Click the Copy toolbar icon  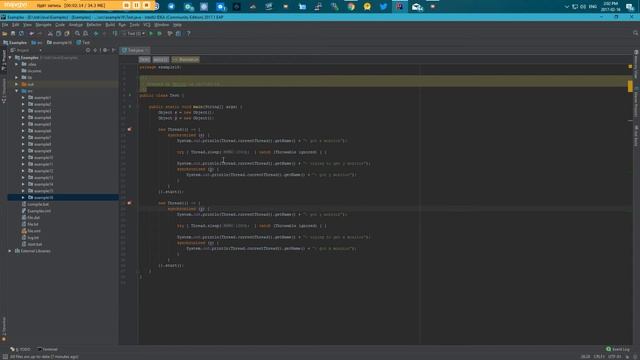click(58, 33)
